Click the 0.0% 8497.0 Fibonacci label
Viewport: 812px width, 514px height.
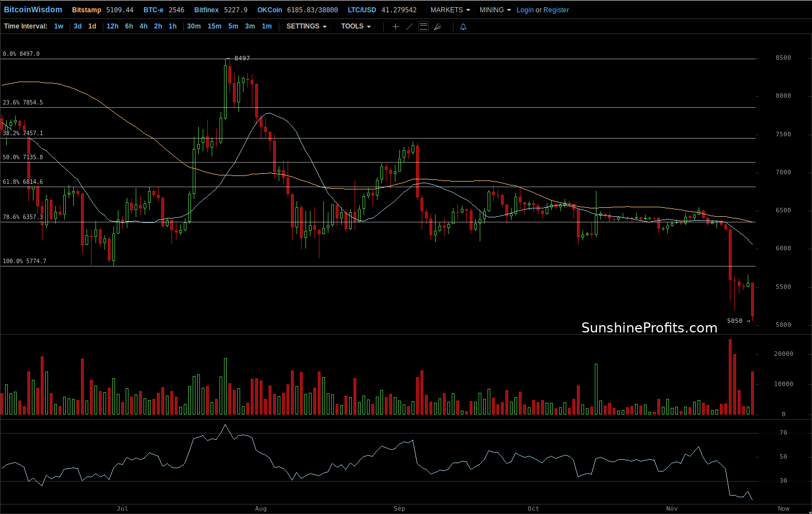pyautogui.click(x=21, y=54)
